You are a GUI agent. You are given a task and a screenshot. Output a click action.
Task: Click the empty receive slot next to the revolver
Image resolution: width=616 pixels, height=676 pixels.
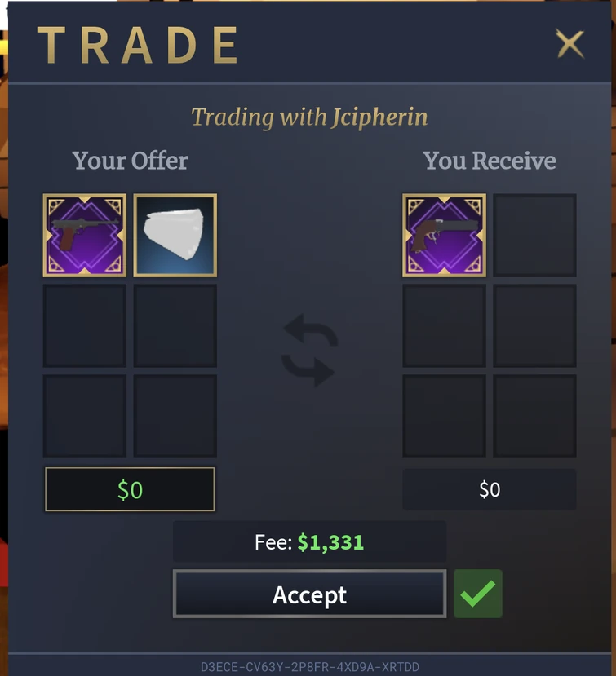click(x=535, y=236)
